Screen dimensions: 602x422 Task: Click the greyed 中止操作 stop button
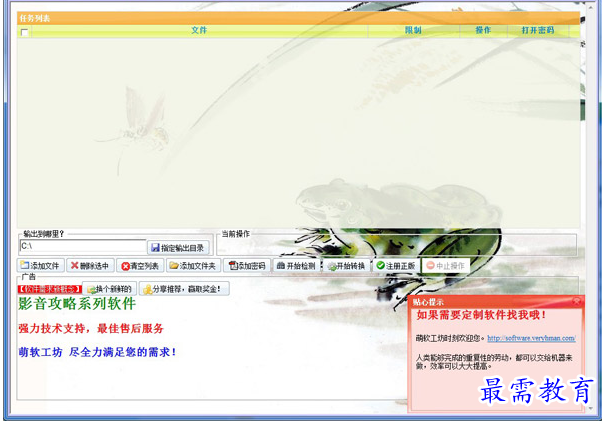pyautogui.click(x=446, y=265)
